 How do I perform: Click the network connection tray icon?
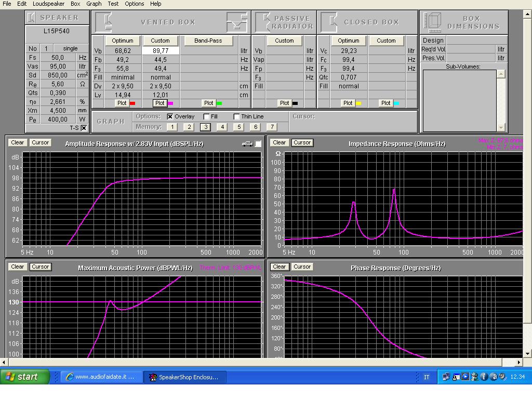(446, 377)
